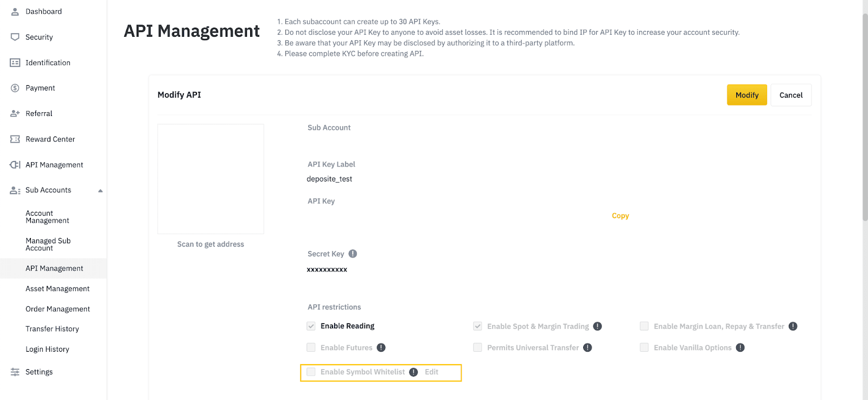This screenshot has width=868, height=400.
Task: Click the Payment dollar icon
Action: [15, 88]
